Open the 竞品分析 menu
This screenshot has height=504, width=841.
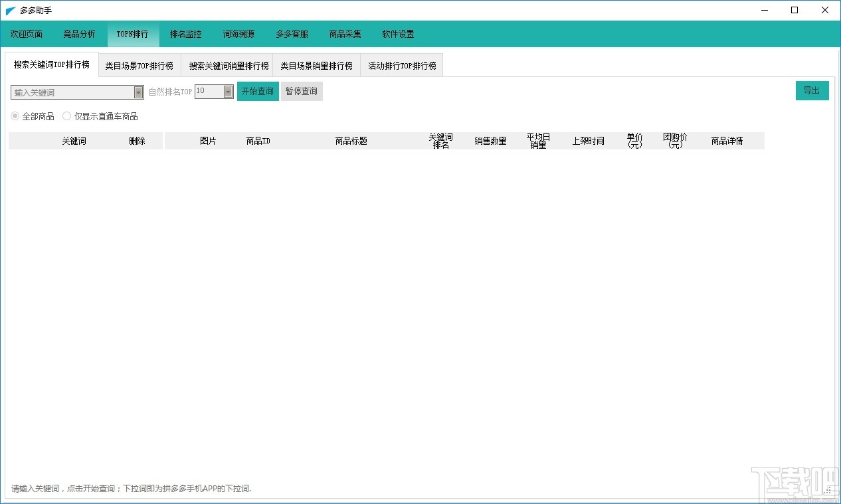80,34
